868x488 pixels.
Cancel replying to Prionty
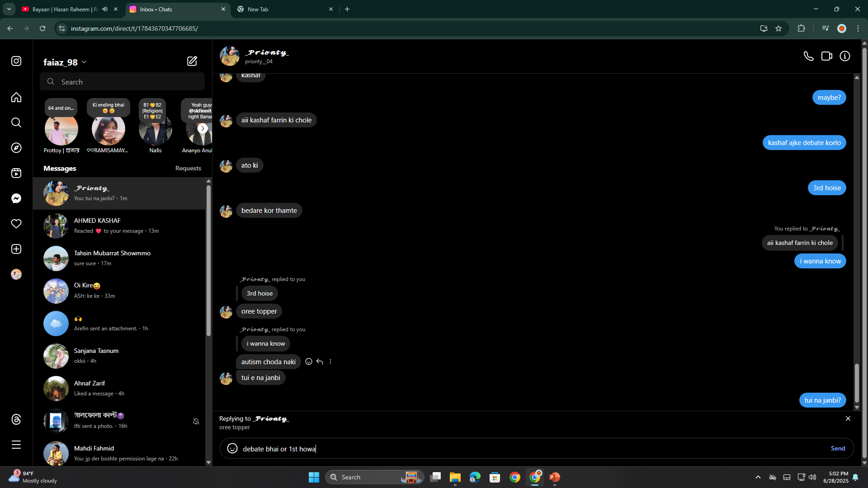(848, 418)
